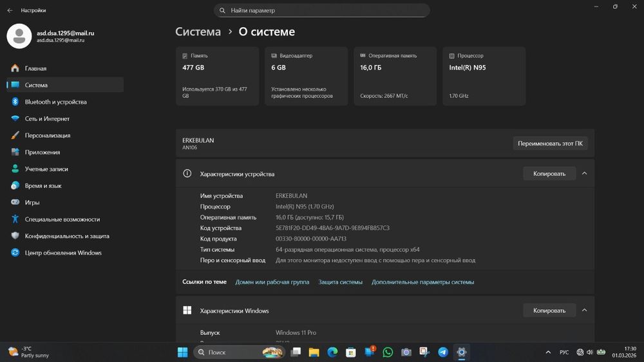644x362 pixels.
Task: Open Task View on the taskbar
Action: (296, 352)
